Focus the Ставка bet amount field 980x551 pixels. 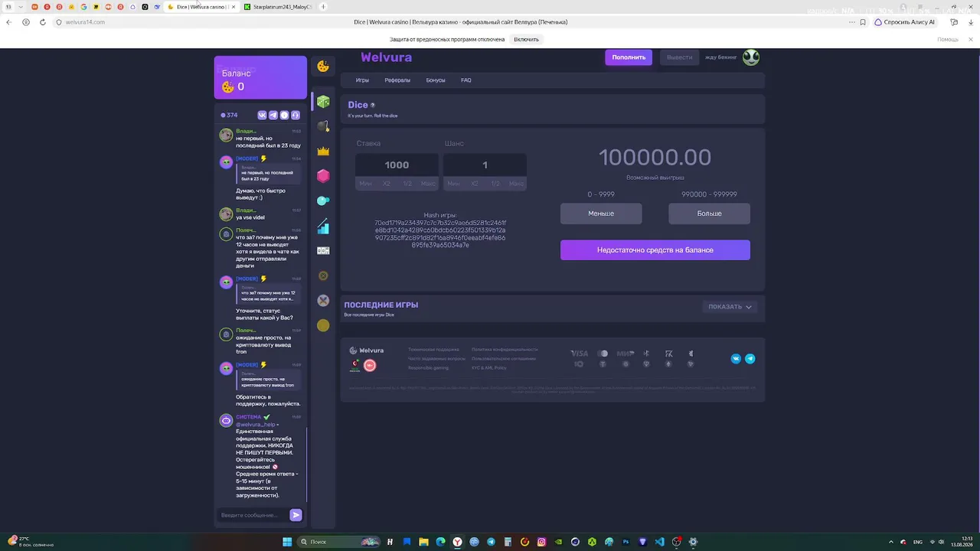coord(397,165)
